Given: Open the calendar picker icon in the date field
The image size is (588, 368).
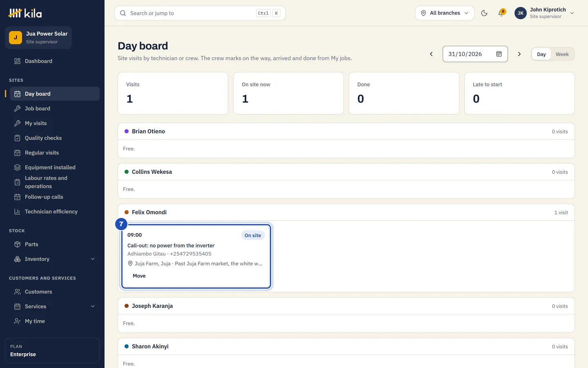Looking at the screenshot, I should [x=499, y=54].
